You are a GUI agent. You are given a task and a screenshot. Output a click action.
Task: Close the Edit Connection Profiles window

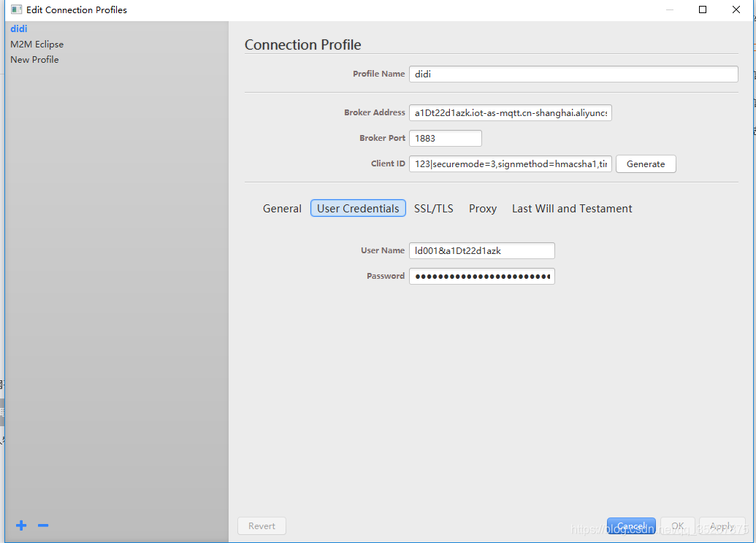tap(736, 9)
